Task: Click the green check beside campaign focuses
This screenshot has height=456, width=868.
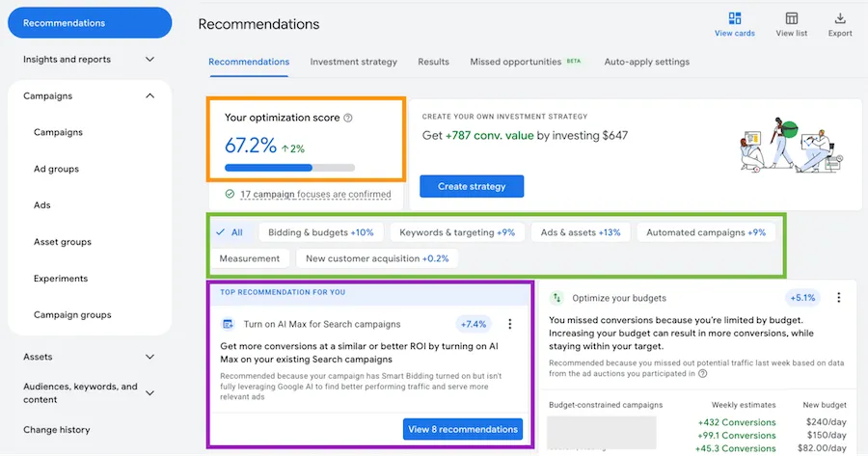Action: click(x=230, y=194)
